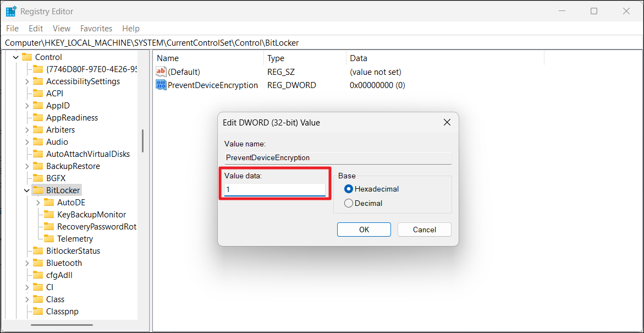Collapse the Control tree node
The width and height of the screenshot is (644, 333).
tap(16, 57)
